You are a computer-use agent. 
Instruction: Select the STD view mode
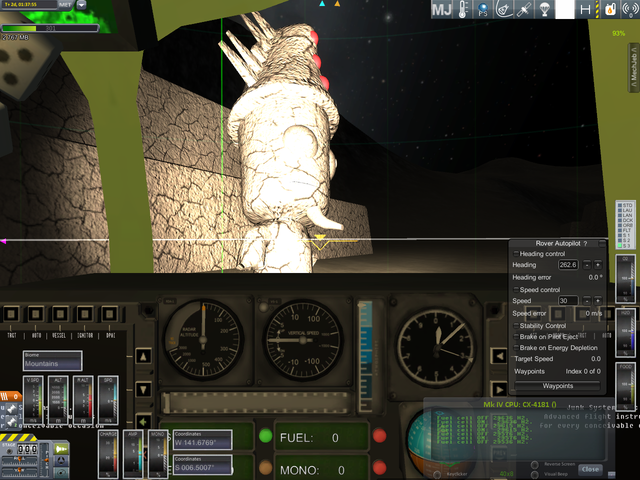coord(625,205)
